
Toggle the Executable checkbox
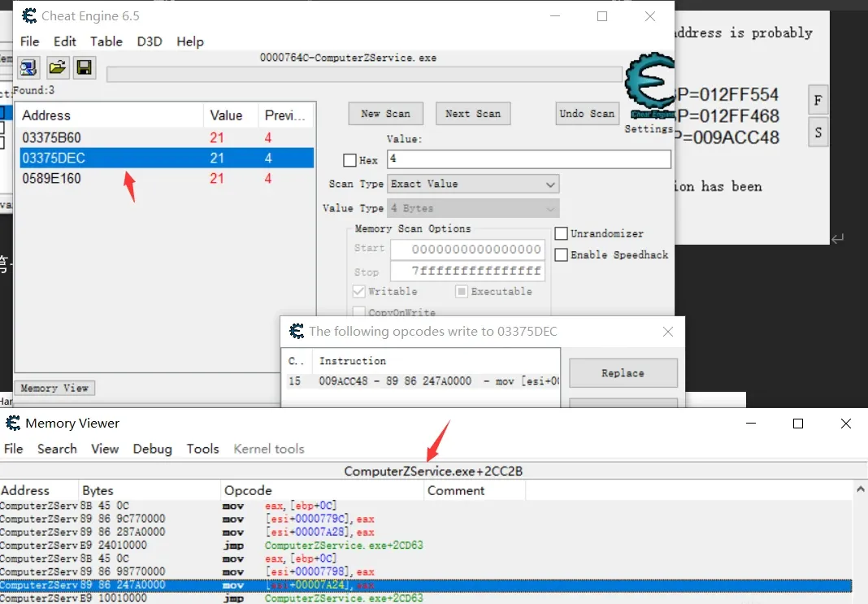[462, 291]
